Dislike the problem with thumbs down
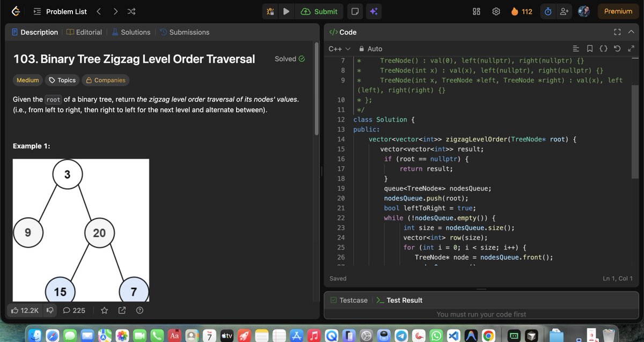The height and width of the screenshot is (342, 644). coord(49,310)
